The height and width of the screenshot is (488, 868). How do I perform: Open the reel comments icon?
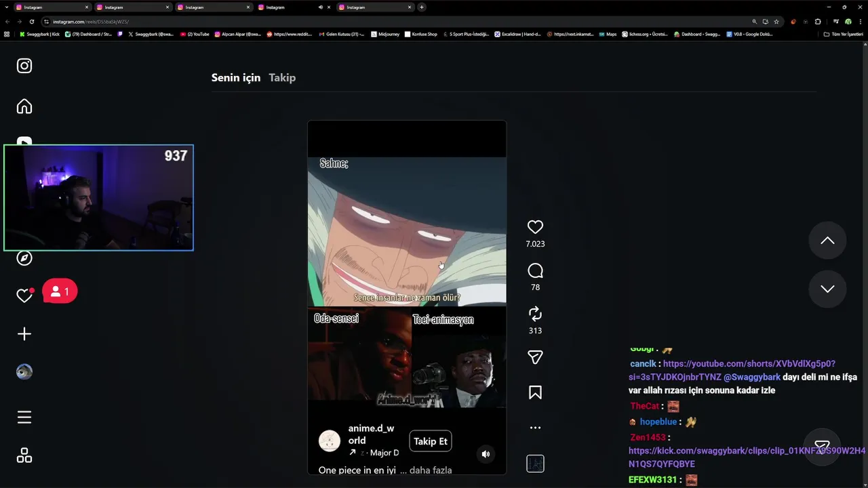(x=535, y=271)
